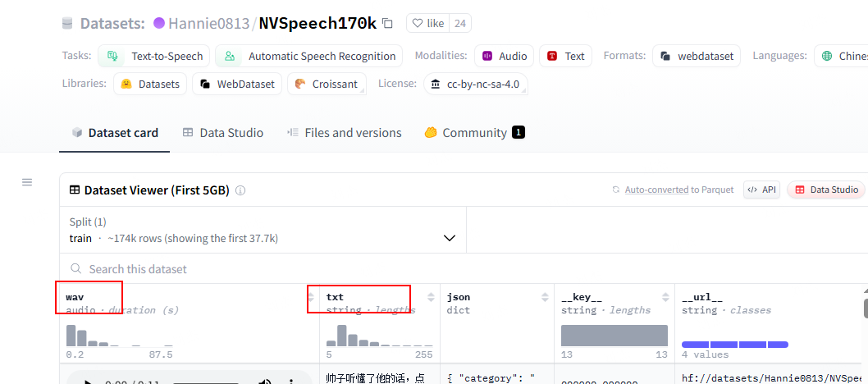868x384 pixels.
Task: Sort by the json column
Action: [545, 297]
